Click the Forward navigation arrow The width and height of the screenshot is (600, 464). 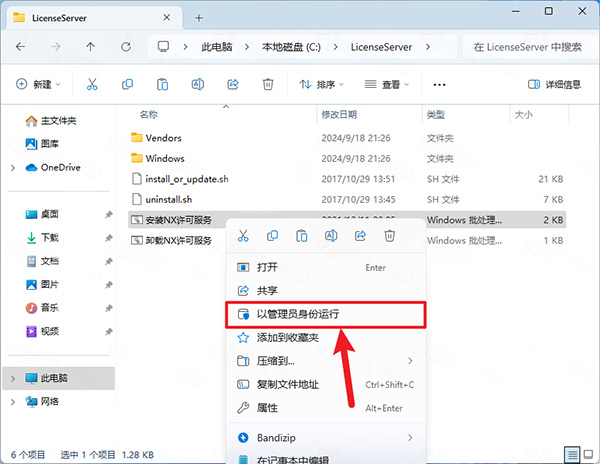click(x=55, y=47)
